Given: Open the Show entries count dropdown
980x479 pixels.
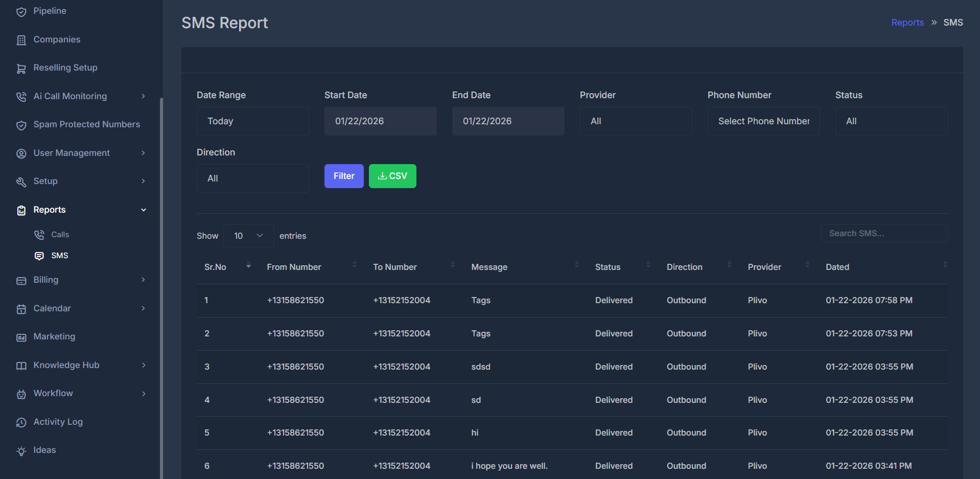Looking at the screenshot, I should point(248,236).
